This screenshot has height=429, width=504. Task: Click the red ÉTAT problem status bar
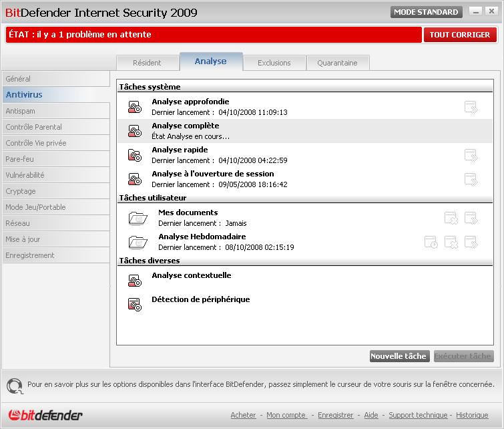click(x=214, y=35)
